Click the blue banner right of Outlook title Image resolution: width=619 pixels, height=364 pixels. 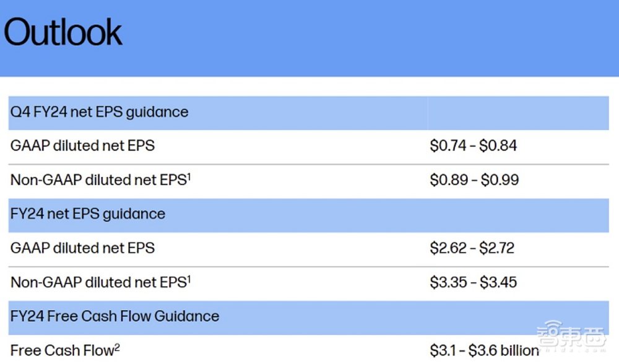371,37
